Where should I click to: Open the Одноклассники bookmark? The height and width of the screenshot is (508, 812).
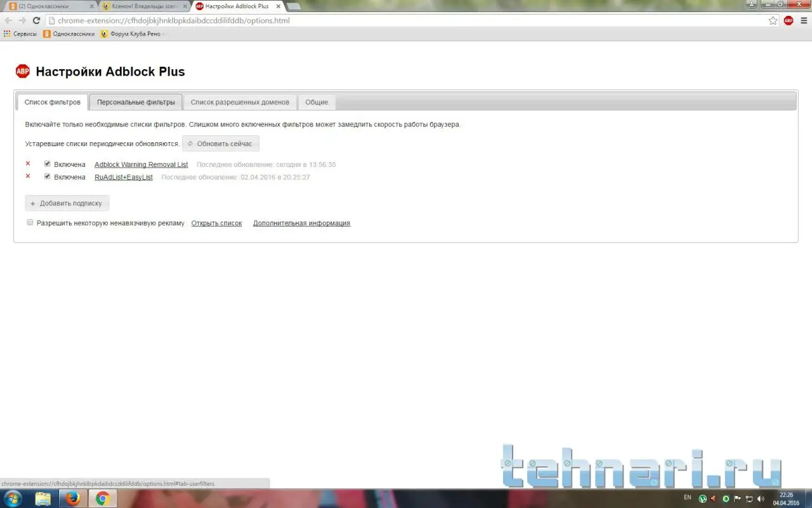(69, 34)
